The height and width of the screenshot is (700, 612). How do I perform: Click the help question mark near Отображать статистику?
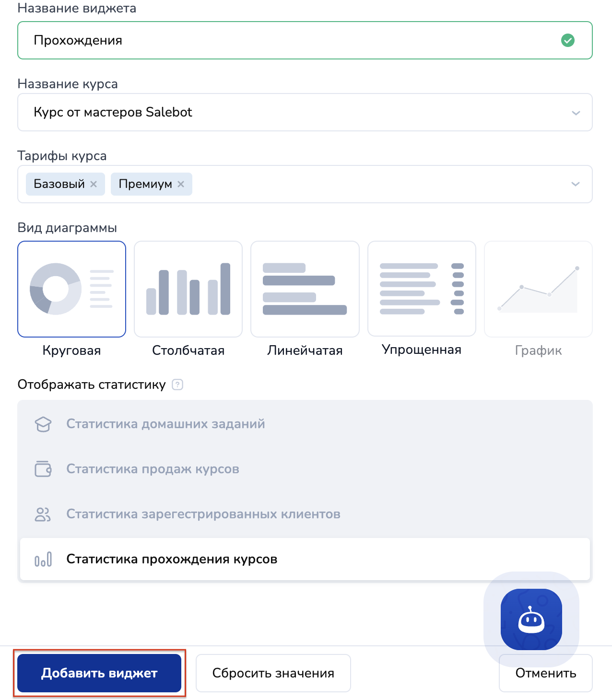[177, 385]
